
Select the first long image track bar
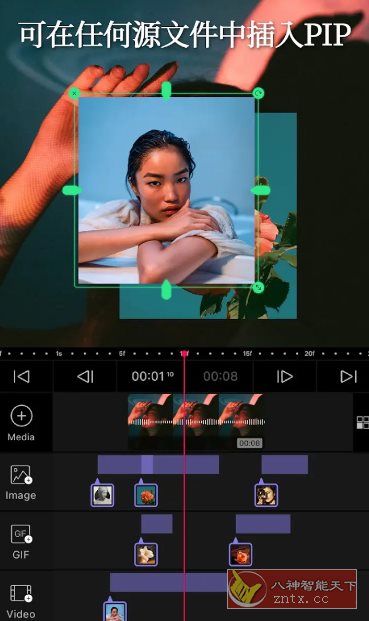[158, 465]
